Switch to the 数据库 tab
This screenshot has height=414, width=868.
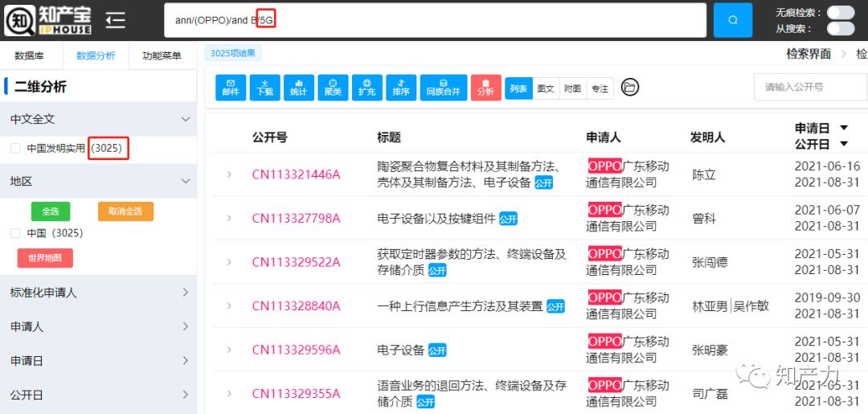pos(30,55)
